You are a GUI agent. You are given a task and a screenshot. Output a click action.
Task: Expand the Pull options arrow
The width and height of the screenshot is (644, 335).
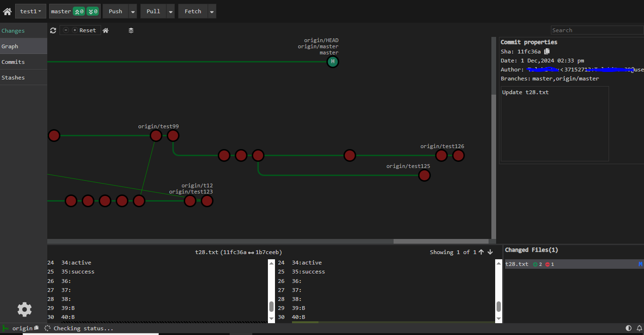pos(171,11)
